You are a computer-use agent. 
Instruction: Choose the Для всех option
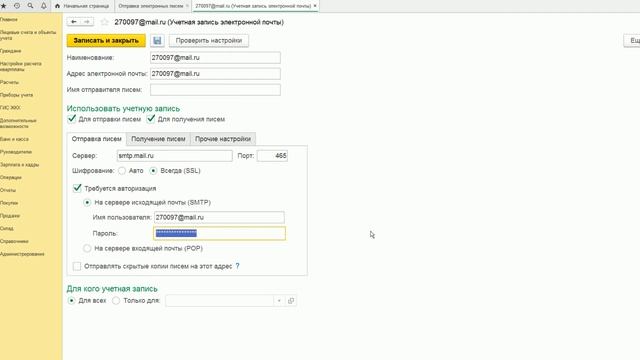(x=71, y=301)
